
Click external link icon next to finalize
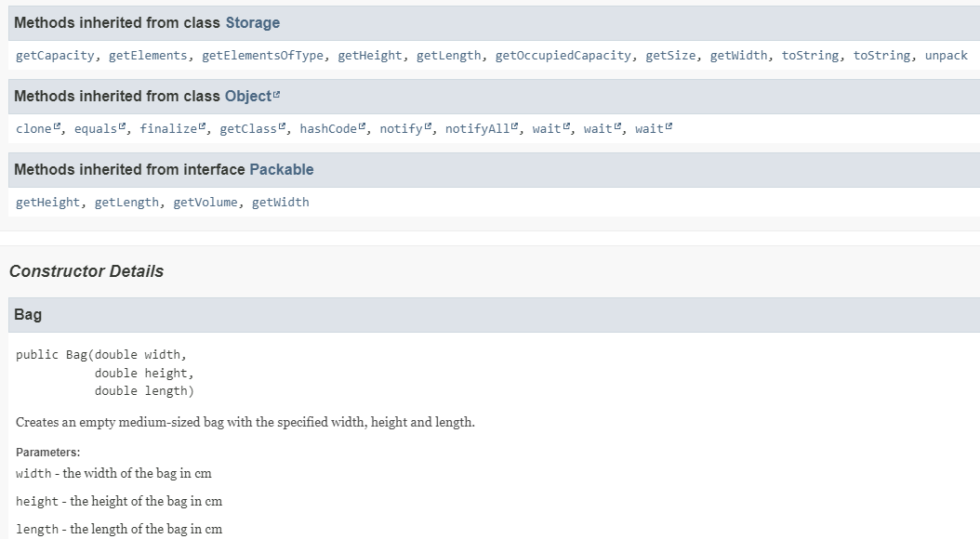[203, 127]
